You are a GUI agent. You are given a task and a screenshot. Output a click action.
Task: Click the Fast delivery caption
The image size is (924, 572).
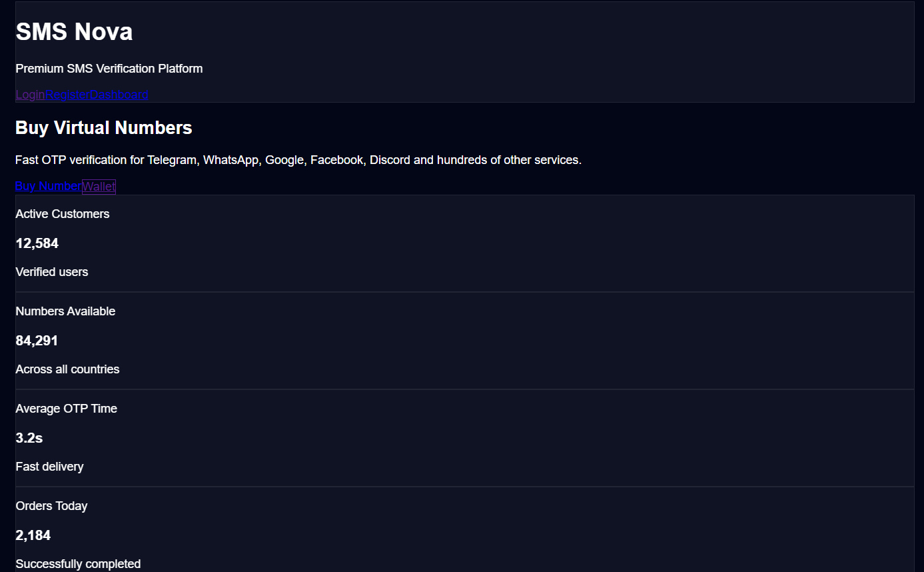[x=50, y=467]
